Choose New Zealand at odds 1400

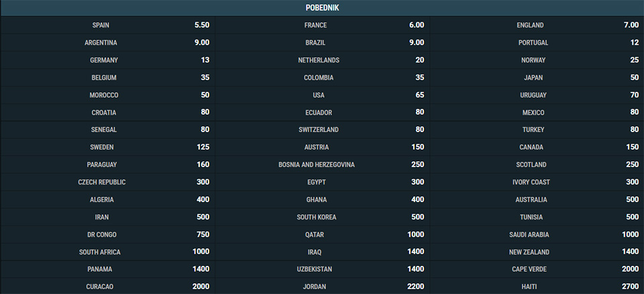(x=537, y=252)
